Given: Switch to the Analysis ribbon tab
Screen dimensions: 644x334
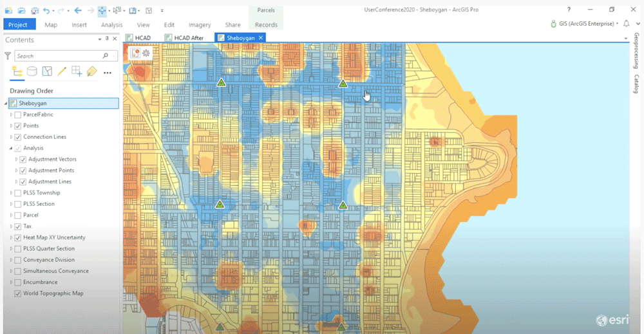Looking at the screenshot, I should click(111, 24).
